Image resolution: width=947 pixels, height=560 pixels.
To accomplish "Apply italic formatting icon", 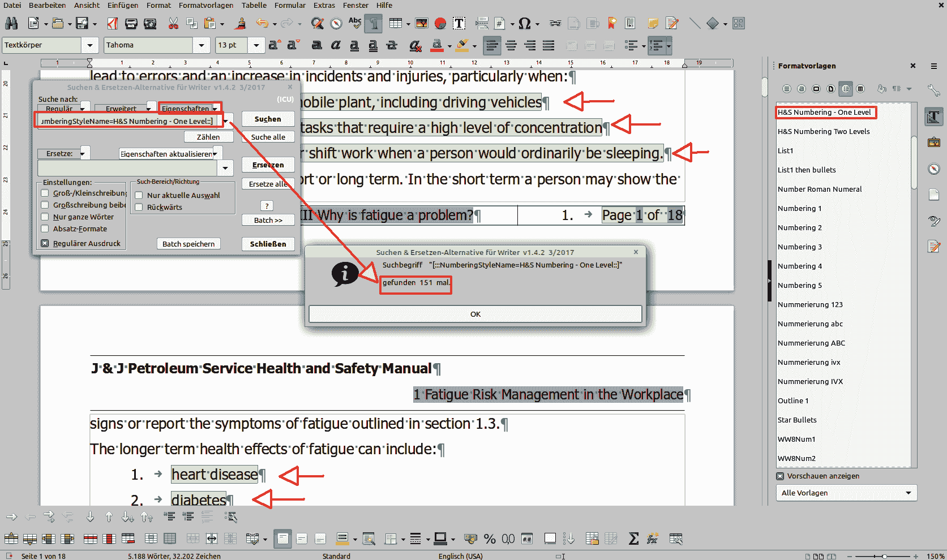I will click(336, 45).
